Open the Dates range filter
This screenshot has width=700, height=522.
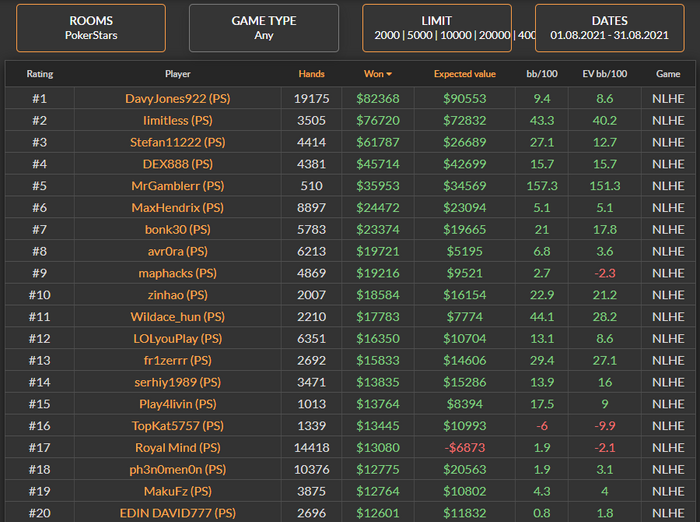tap(609, 27)
